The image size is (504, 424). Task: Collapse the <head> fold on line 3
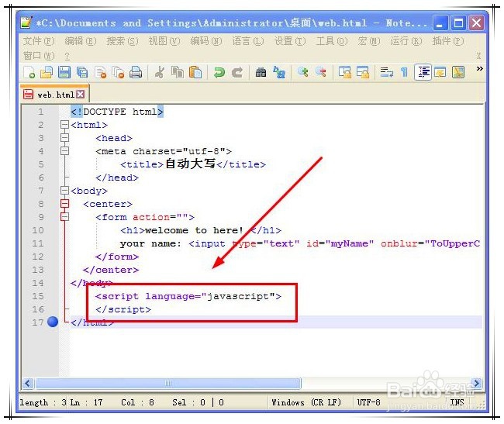point(64,138)
